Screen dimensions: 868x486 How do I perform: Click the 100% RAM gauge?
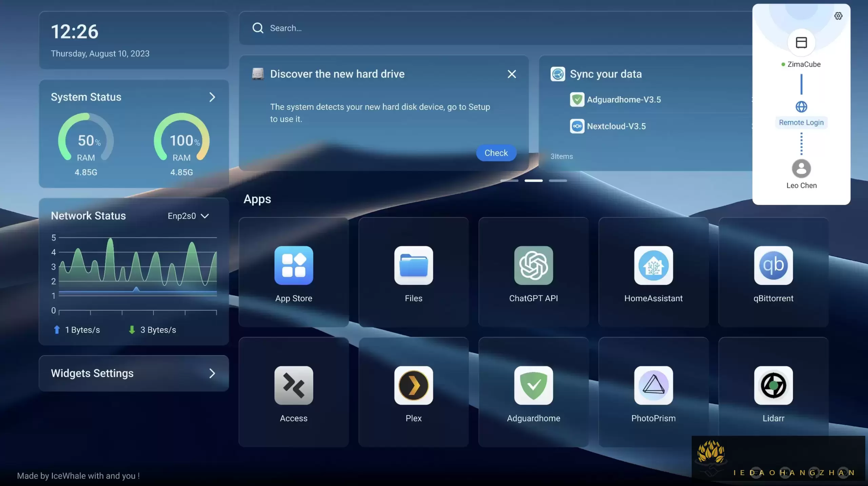[181, 137]
